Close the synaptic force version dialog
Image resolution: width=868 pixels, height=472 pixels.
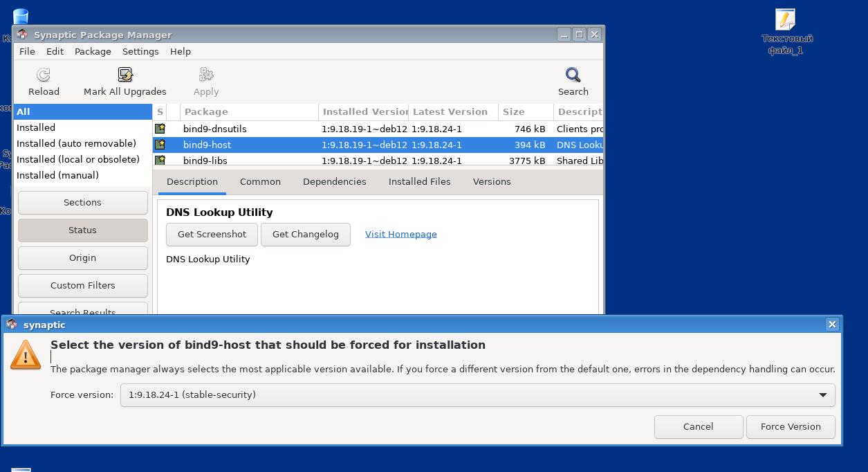click(x=832, y=324)
